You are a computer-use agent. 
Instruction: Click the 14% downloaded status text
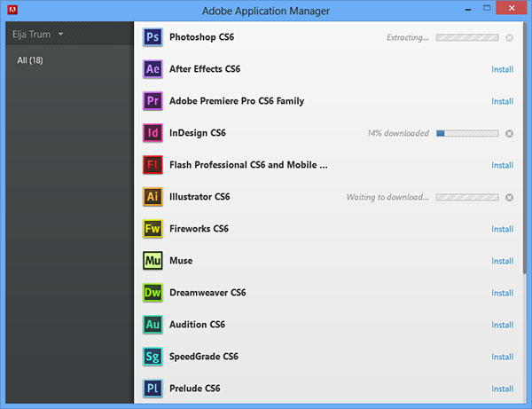coord(398,133)
